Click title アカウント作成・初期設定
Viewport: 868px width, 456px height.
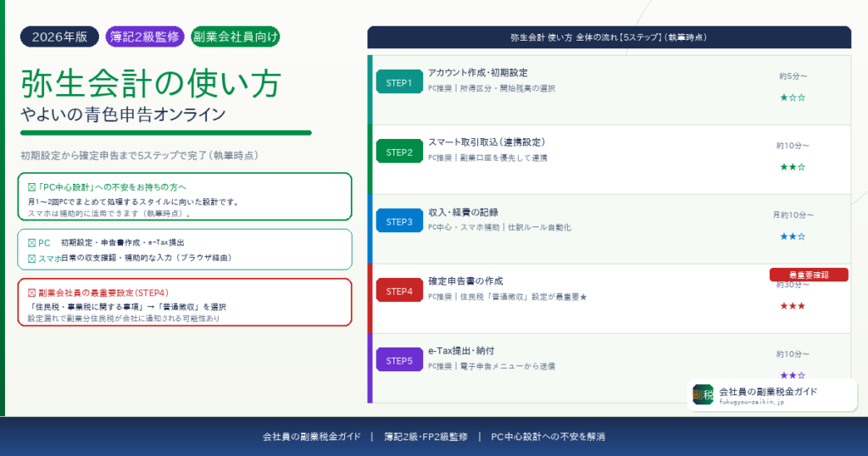[478, 73]
